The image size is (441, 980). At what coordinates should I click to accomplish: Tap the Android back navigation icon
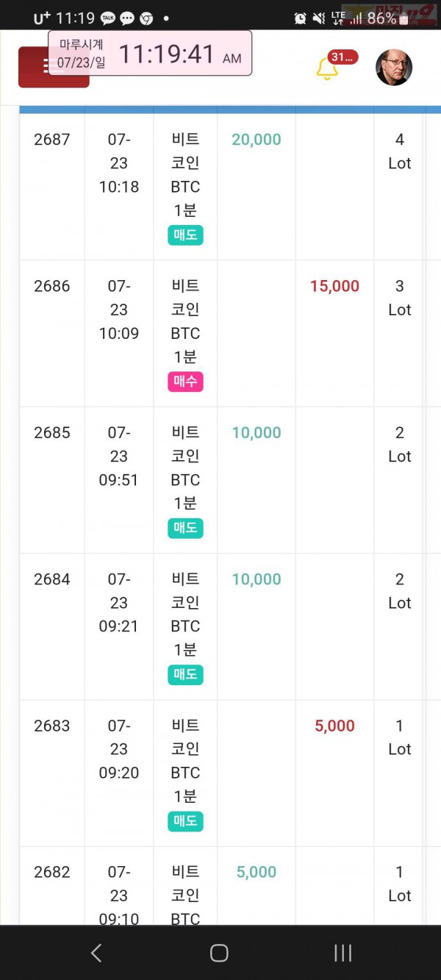tap(96, 953)
